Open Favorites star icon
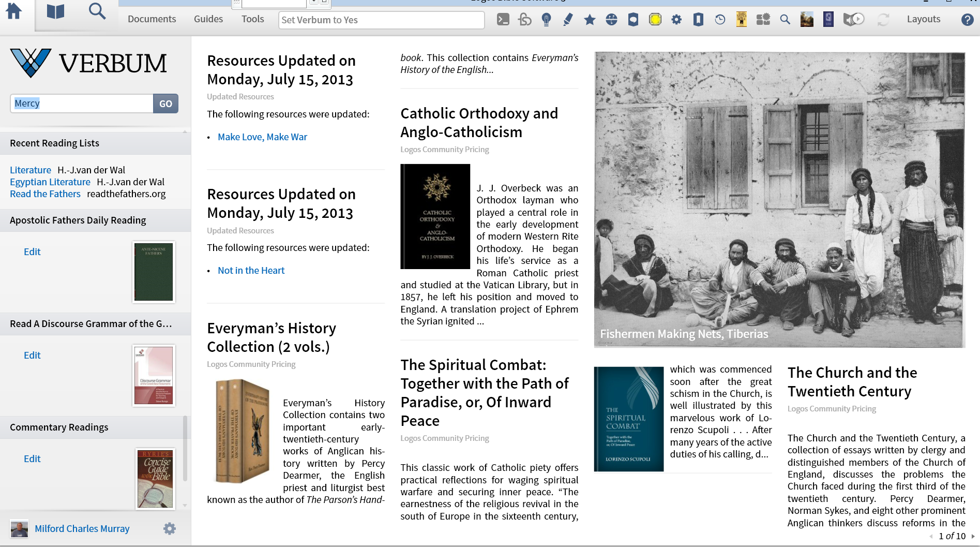980x547 pixels. [x=590, y=20]
